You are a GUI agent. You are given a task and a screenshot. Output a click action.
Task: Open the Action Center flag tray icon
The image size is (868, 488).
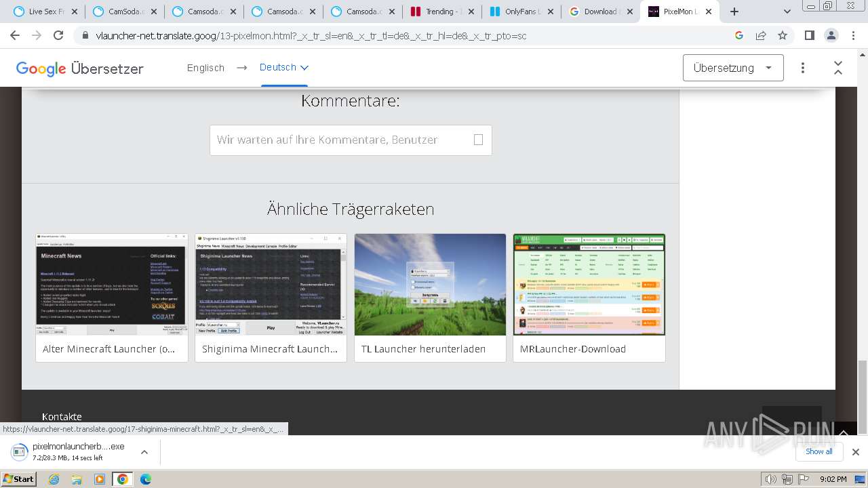pos(805,479)
